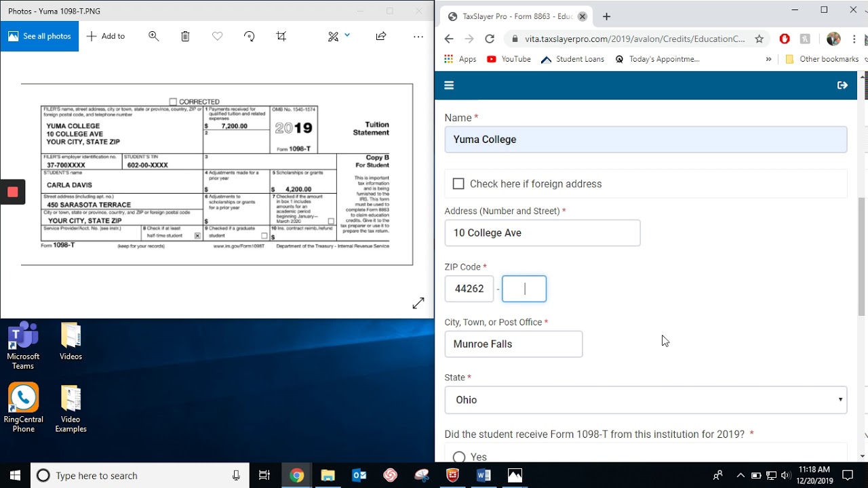This screenshot has width=868, height=488.
Task: Select Yes for received Form 1098-T
Action: (x=459, y=457)
